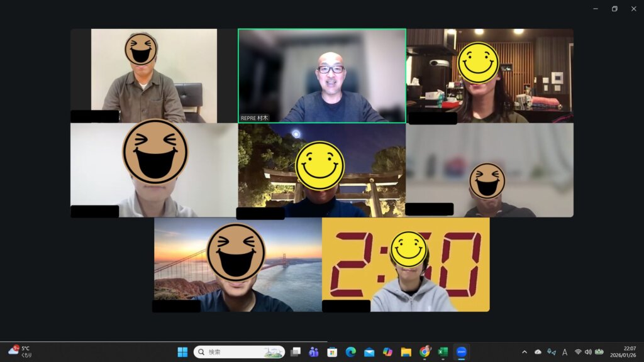Screen dimensions: 644x362
Task: Select the REPRE 村木 speaker video tile
Action: tap(321, 75)
